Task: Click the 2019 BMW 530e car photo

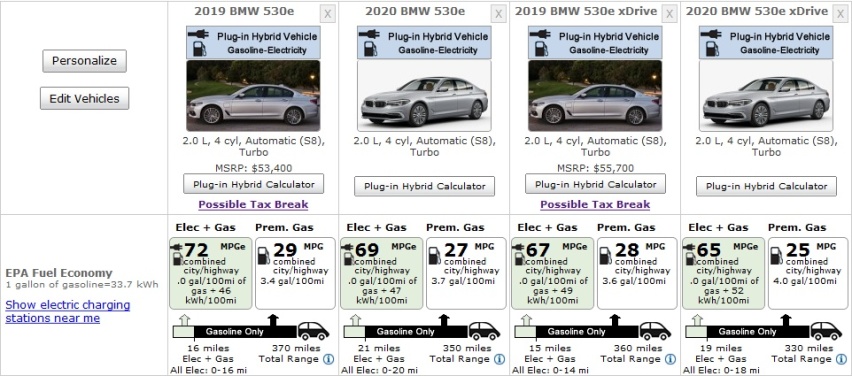Action: [x=253, y=96]
